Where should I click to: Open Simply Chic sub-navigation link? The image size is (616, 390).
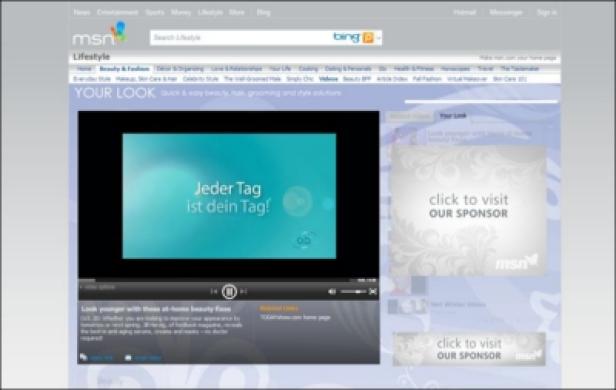click(x=300, y=79)
